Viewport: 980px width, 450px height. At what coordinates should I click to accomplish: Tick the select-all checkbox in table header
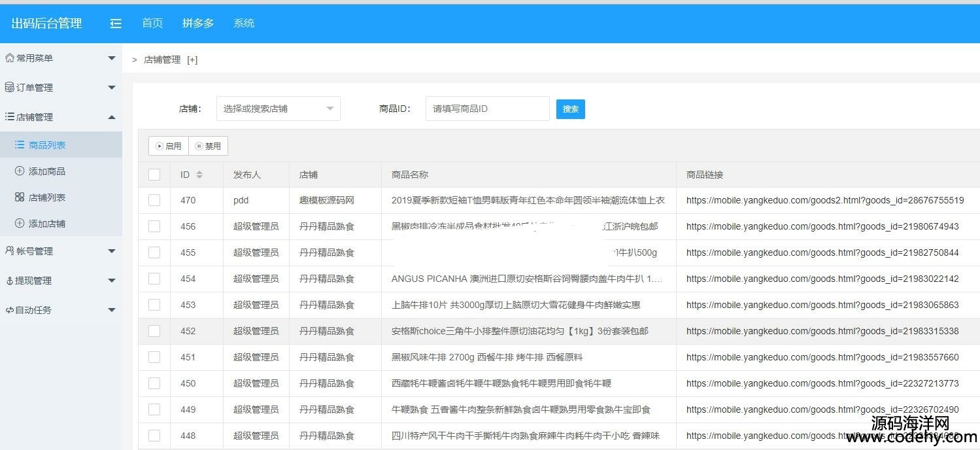pyautogui.click(x=154, y=175)
